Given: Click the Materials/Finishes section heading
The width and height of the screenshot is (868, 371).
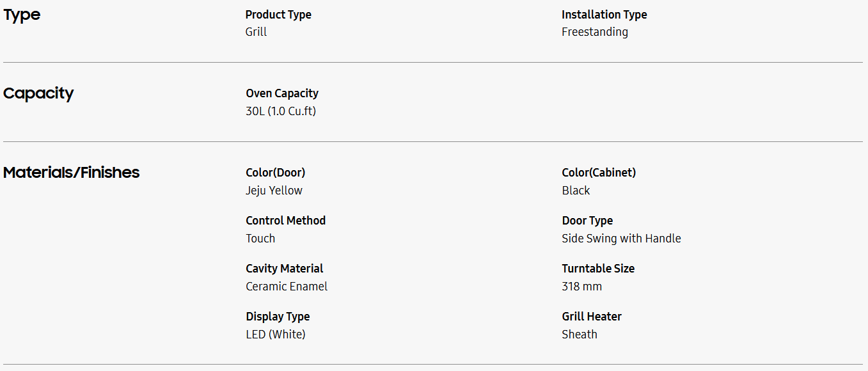Looking at the screenshot, I should [x=71, y=173].
